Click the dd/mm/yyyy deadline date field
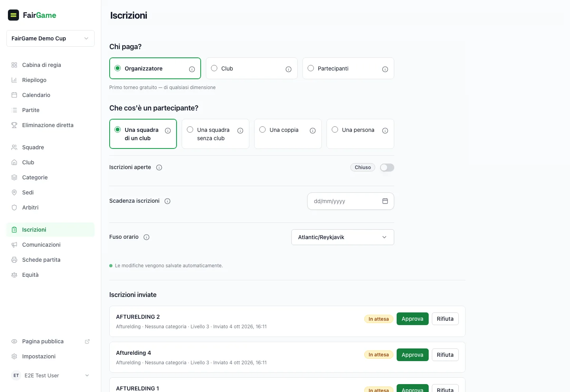 point(351,201)
